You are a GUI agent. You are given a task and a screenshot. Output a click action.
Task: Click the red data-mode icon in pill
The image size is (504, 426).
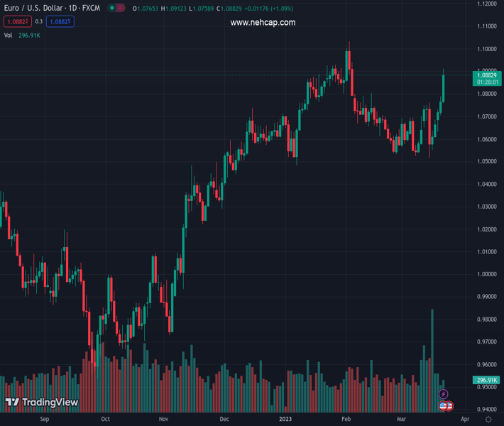point(121,8)
